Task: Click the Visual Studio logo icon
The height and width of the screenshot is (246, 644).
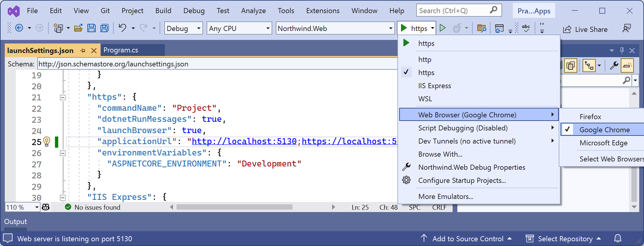Action: [14, 11]
